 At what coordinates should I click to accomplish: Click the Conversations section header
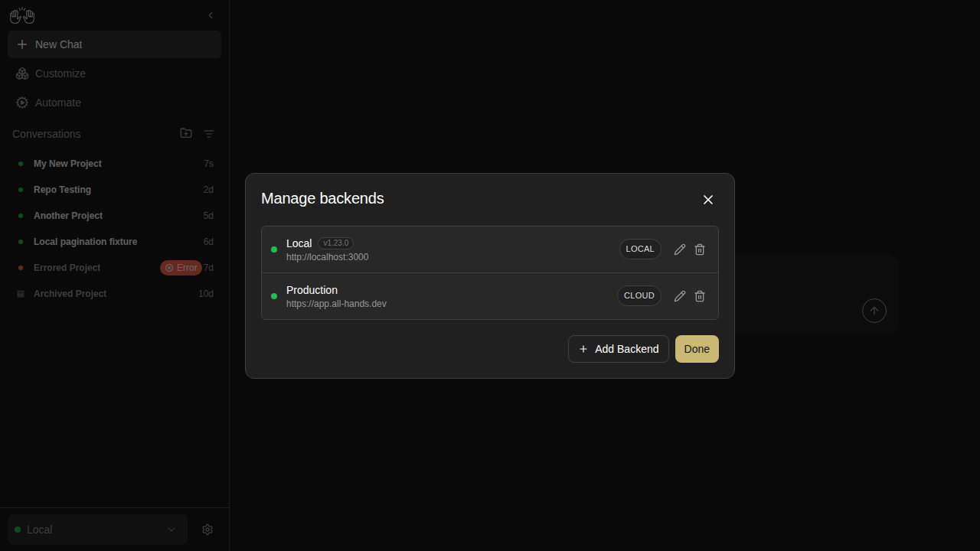pos(46,134)
